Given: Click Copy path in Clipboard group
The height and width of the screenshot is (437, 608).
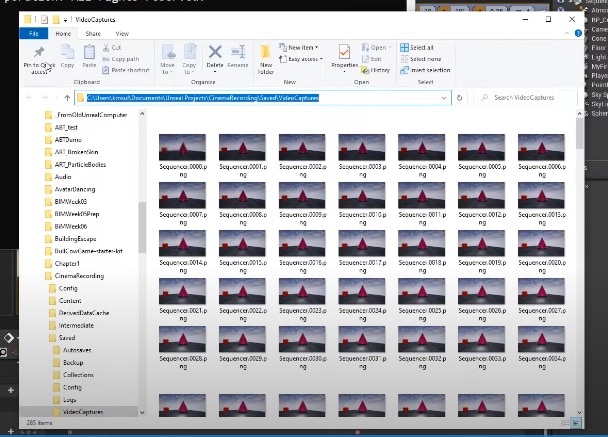Looking at the screenshot, I should click(x=121, y=59).
